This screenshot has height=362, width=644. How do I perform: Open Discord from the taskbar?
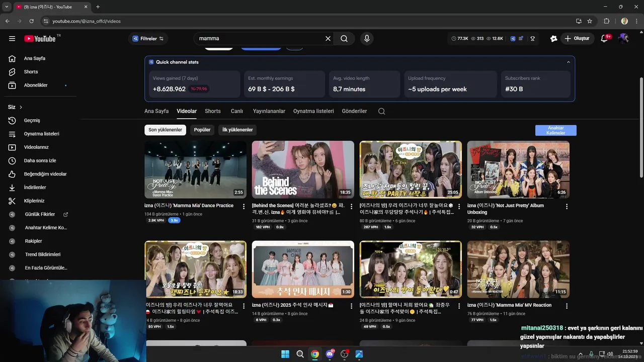pos(330,354)
